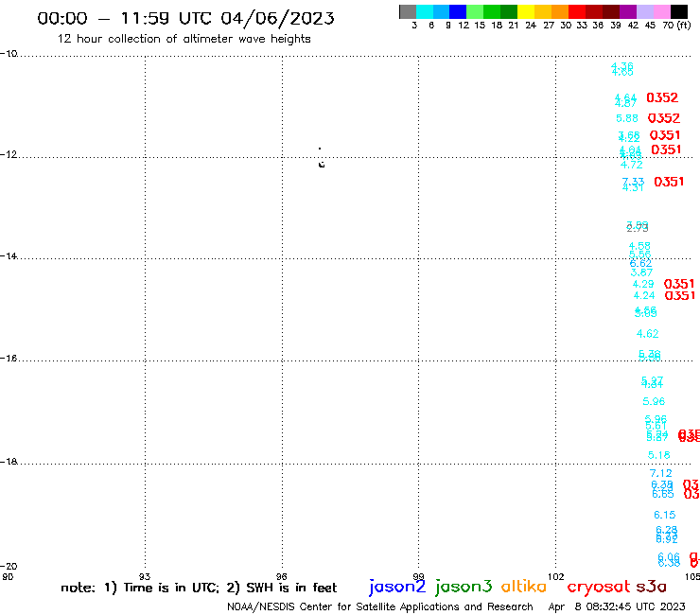This screenshot has height=615, width=700.
Task: Select the red 'cryosat' satellite label
Action: point(599,587)
